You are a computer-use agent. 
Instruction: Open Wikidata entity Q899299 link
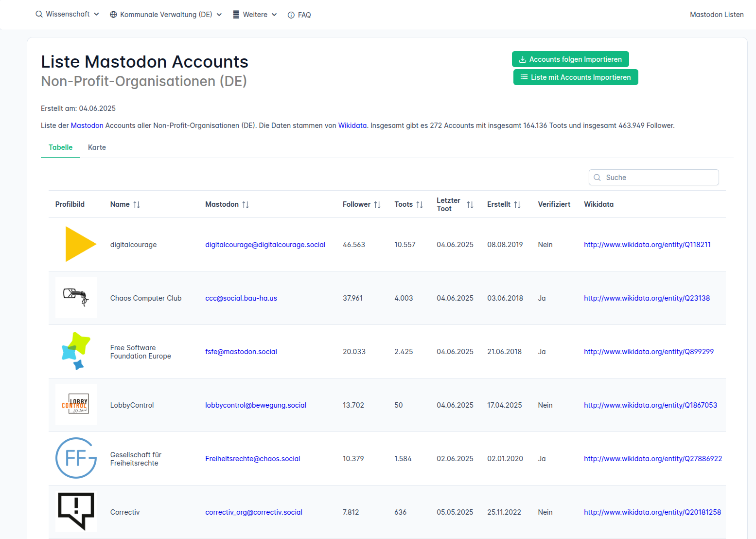click(649, 352)
